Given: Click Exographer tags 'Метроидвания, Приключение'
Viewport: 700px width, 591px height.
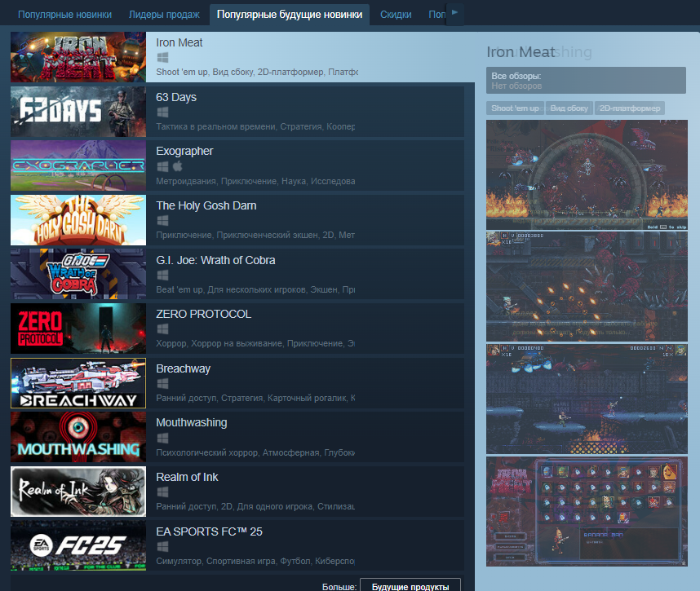Looking at the screenshot, I should (x=216, y=181).
